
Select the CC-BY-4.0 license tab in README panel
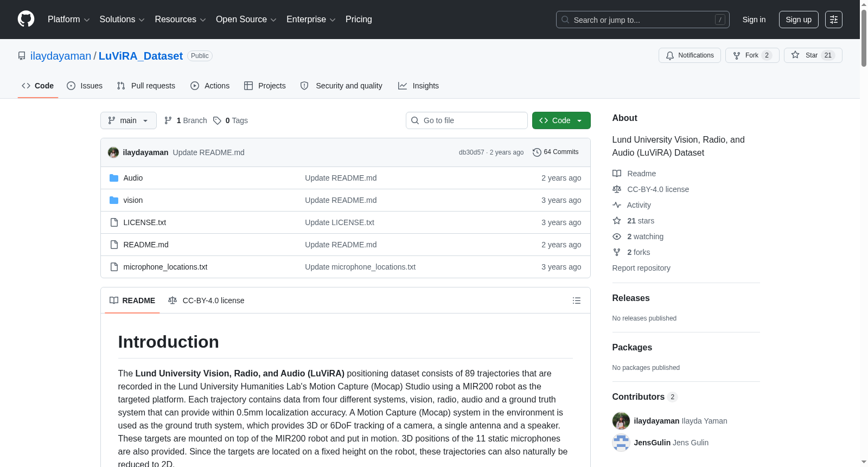[206, 300]
